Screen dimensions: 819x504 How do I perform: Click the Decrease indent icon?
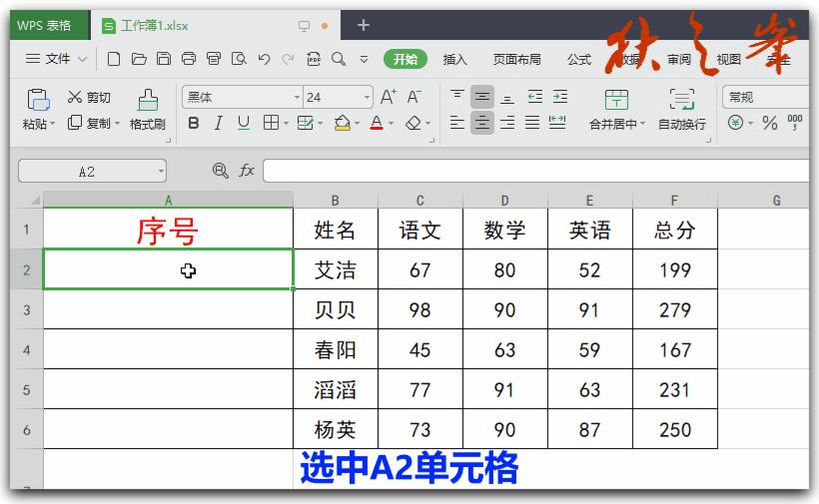535,97
